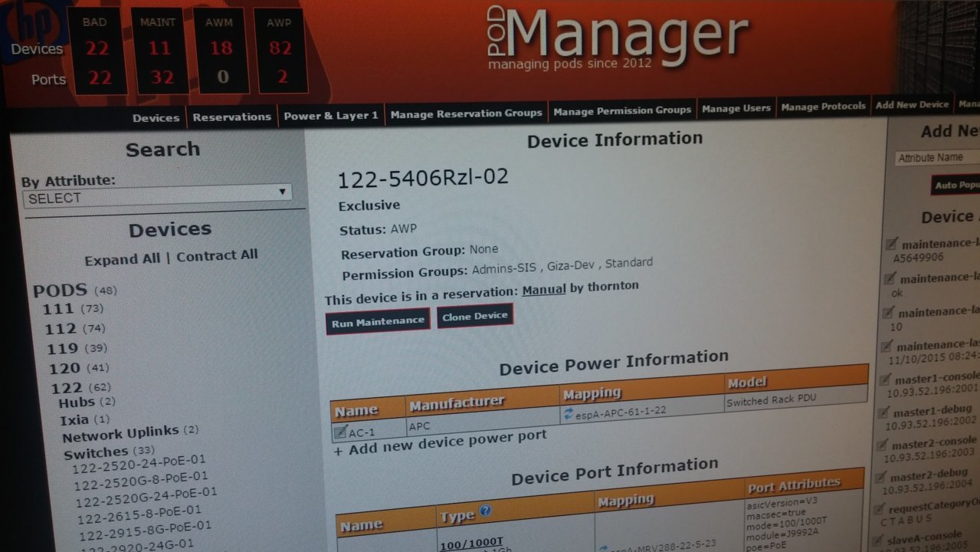The image size is (980, 552).
Task: Expand the Hubs category
Action: (77, 402)
